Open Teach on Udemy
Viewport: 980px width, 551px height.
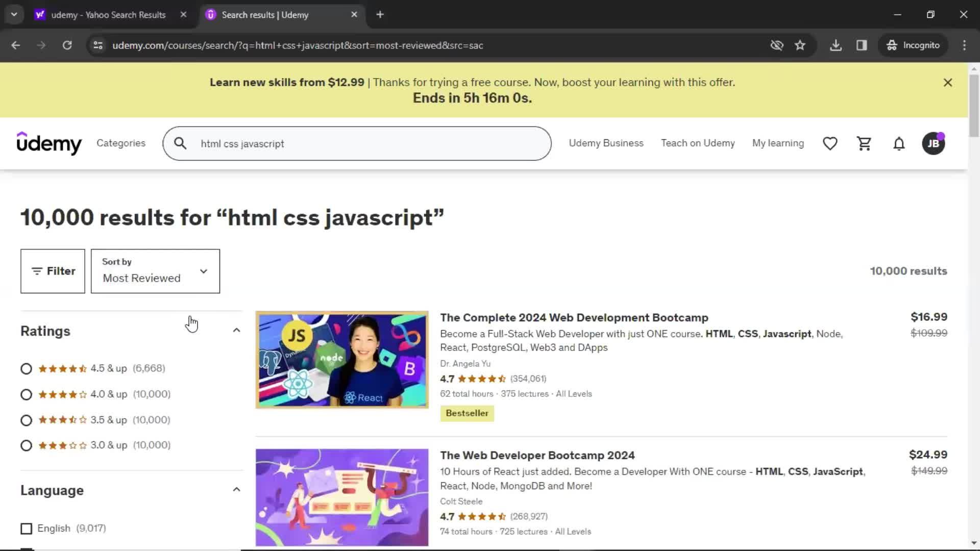(698, 143)
